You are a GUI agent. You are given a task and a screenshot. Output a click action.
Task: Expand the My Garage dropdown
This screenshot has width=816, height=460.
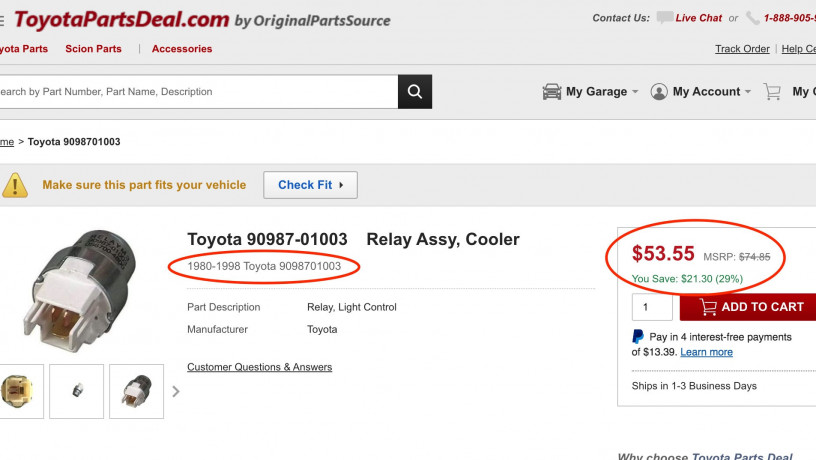635,92
